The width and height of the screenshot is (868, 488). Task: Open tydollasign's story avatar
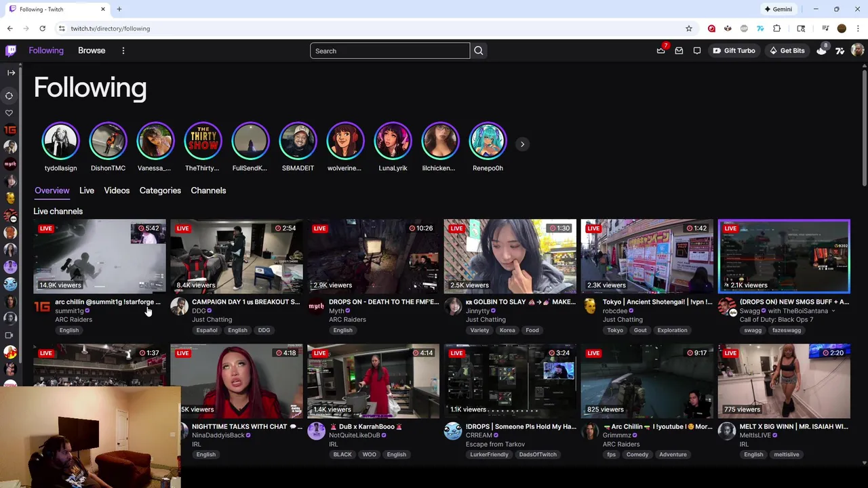(x=60, y=141)
